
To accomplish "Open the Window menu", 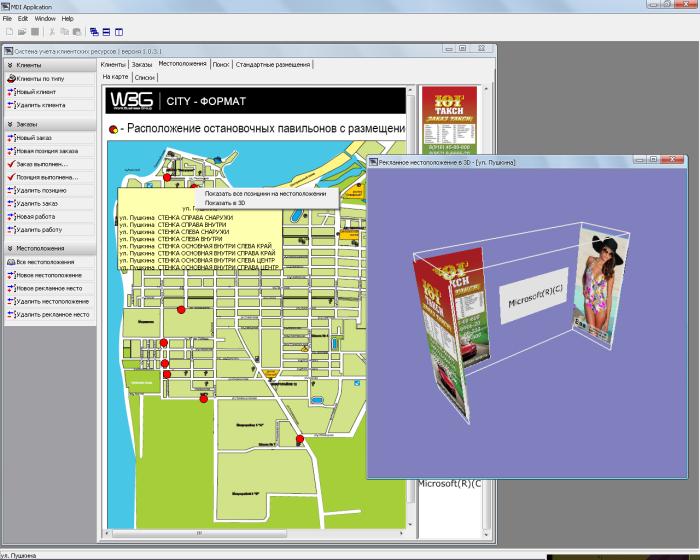I will click(x=45, y=19).
